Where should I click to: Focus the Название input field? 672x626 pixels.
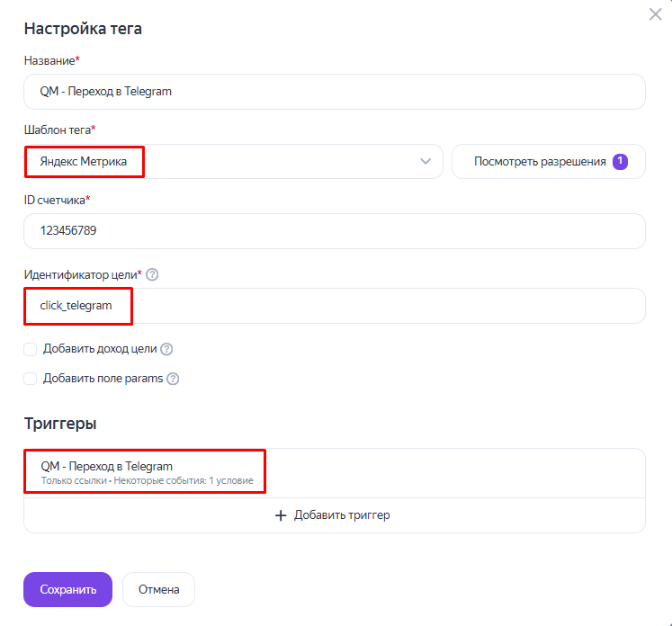pyautogui.click(x=335, y=92)
